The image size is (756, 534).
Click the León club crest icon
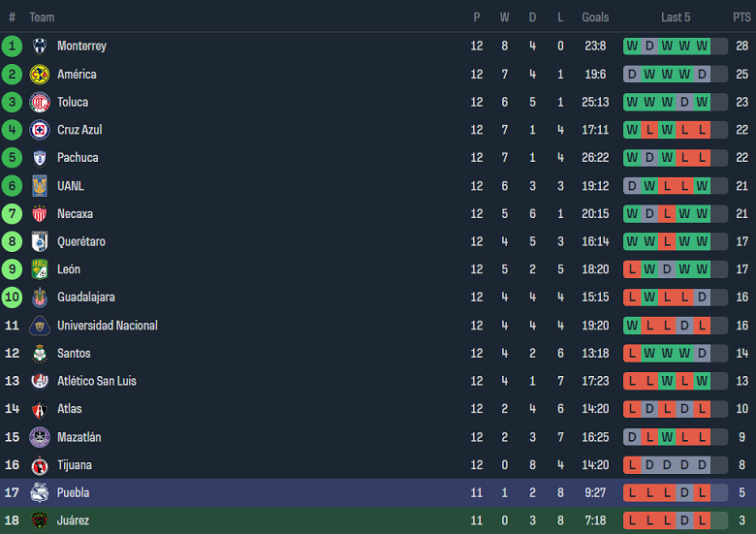pyautogui.click(x=40, y=269)
